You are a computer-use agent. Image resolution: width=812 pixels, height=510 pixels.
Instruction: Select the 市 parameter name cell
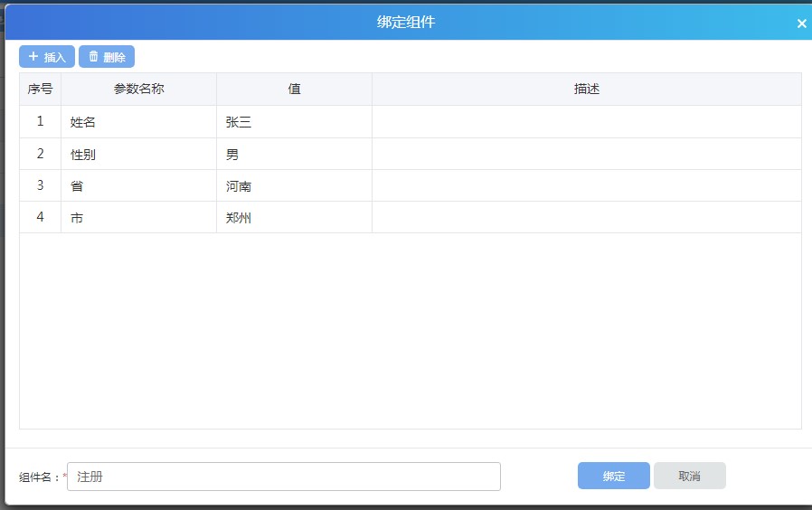click(x=138, y=218)
